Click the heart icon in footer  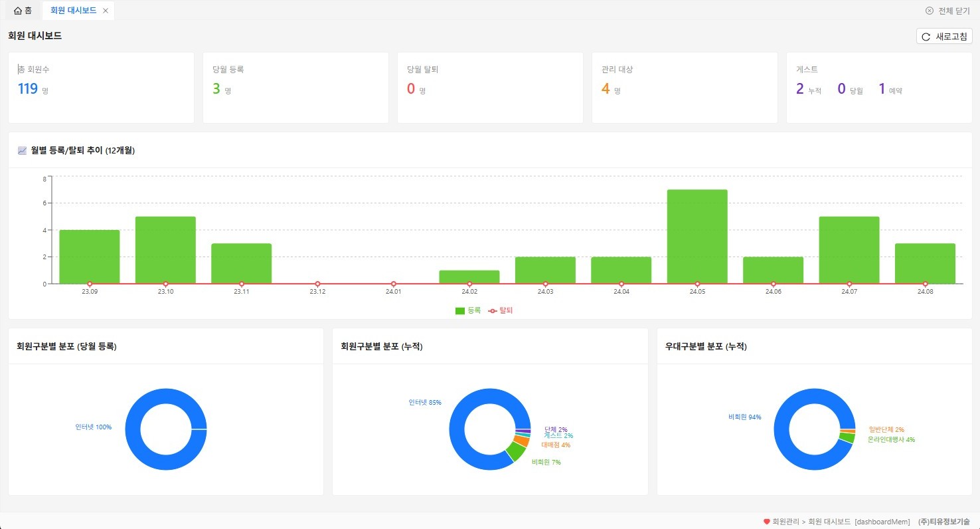[x=767, y=522]
